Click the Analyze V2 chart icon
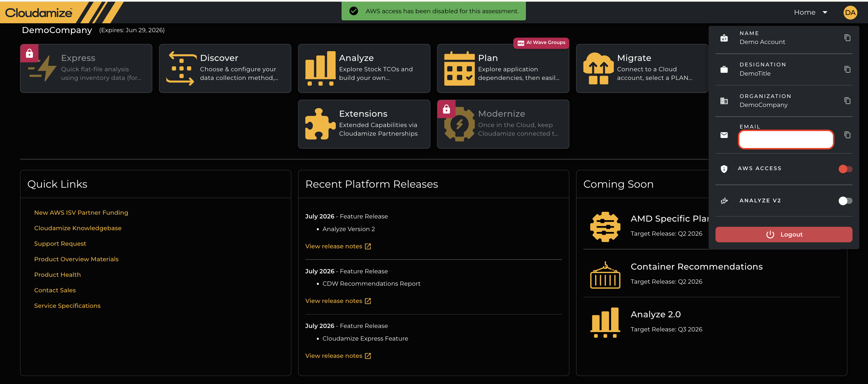Image resolution: width=868 pixels, height=384 pixels. pos(724,201)
